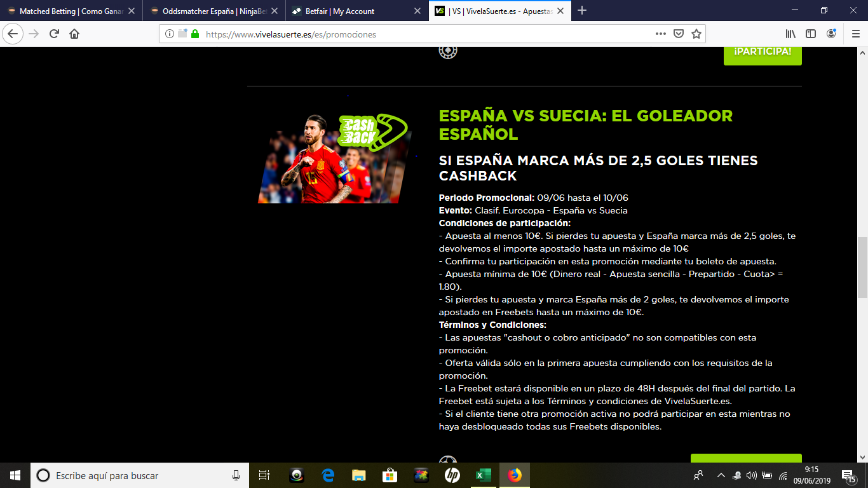Image resolution: width=868 pixels, height=488 pixels.
Task: Open File Explorer from the taskbar
Action: coord(359,475)
